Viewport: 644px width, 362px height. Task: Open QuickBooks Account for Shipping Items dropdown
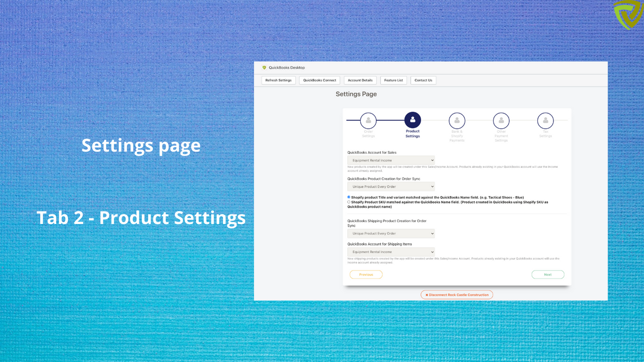coord(391,252)
